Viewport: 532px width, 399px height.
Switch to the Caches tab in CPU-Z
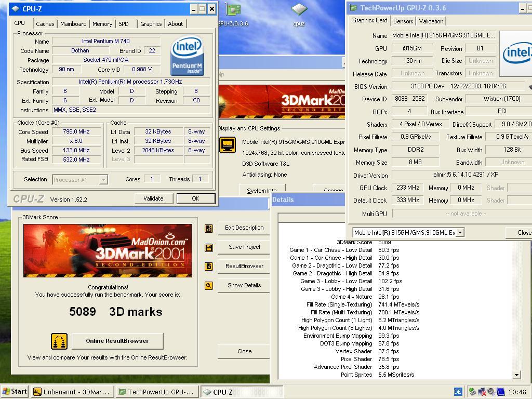45,24
